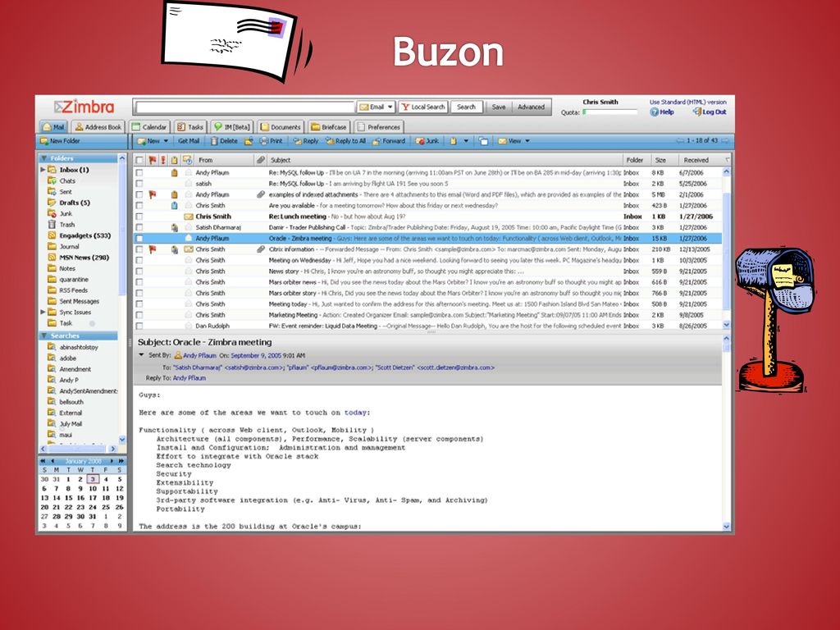Sort by the priority exclamation column header
This screenshot has height=630, width=840.
[x=163, y=160]
